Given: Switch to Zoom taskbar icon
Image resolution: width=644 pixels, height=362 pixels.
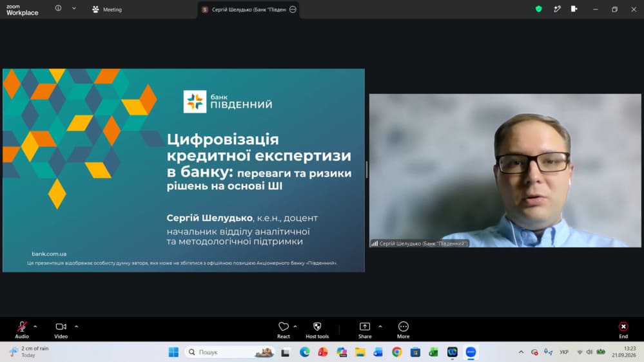Looking at the screenshot, I should [471, 352].
